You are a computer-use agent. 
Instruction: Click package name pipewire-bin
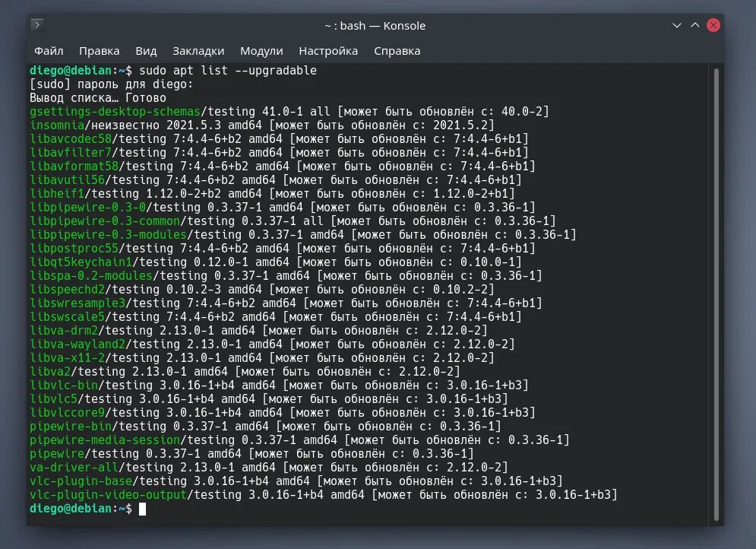[71, 426]
